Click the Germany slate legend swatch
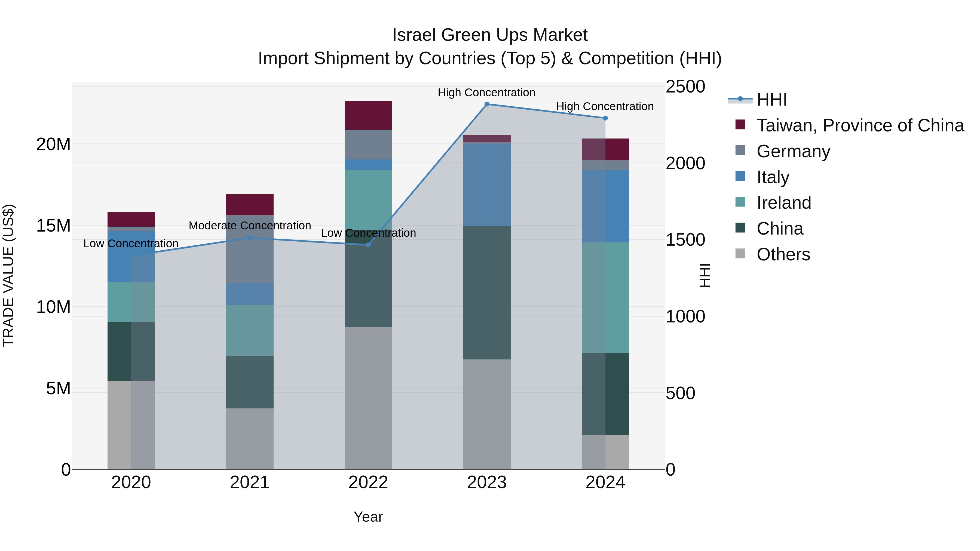The image size is (980, 551). [x=740, y=150]
